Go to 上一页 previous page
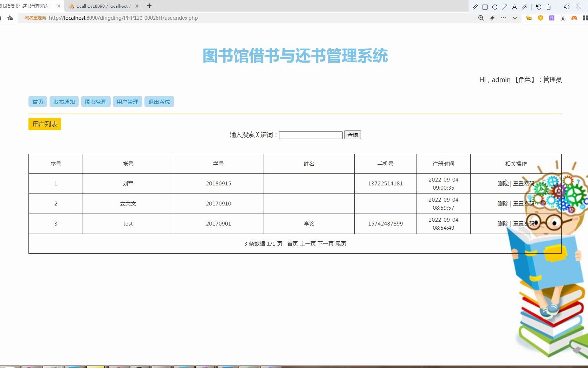 [x=308, y=243]
